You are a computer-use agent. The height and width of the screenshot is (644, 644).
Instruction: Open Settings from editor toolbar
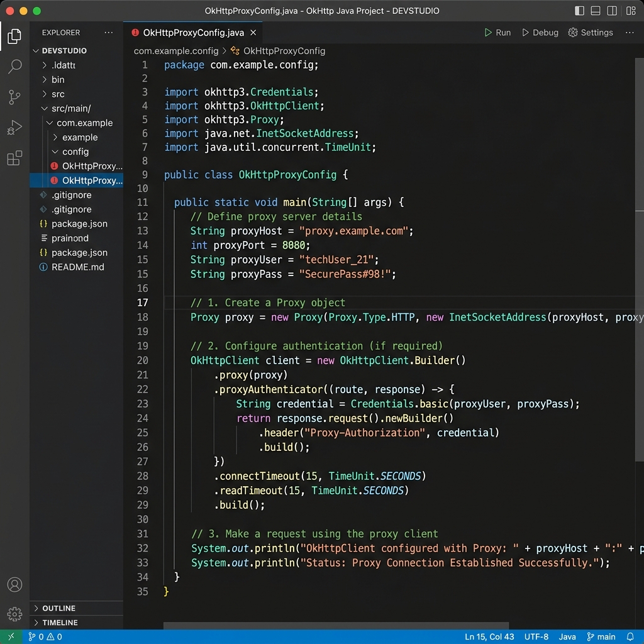[x=590, y=33]
